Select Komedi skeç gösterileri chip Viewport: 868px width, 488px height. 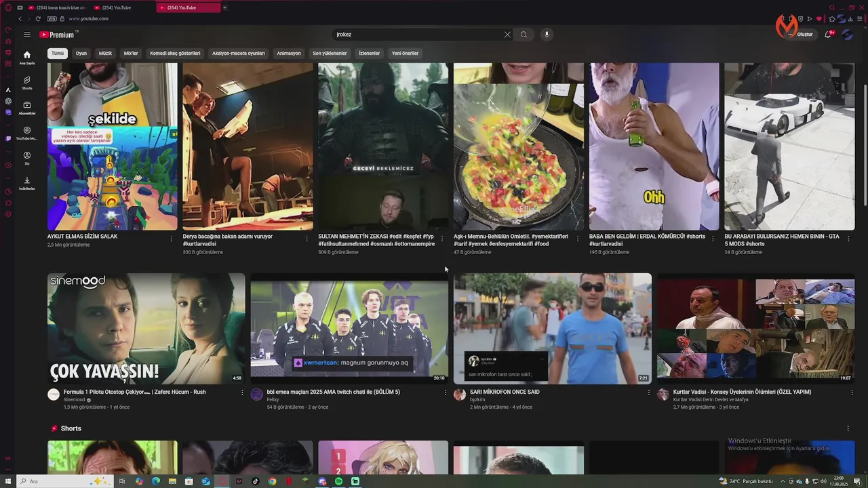click(x=175, y=53)
